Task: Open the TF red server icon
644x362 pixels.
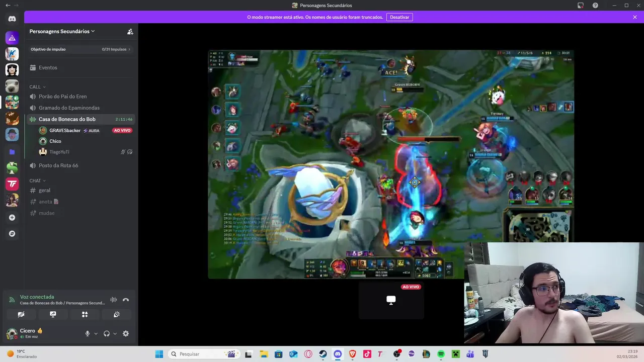Action: click(x=12, y=184)
